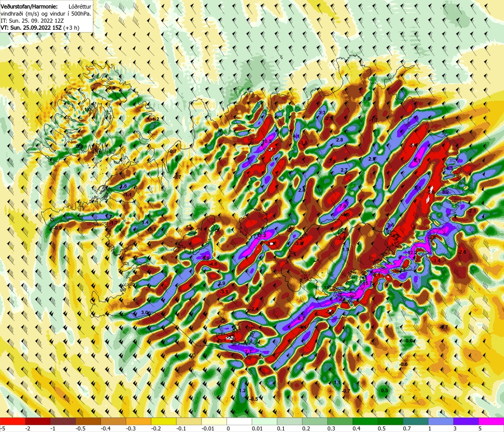This screenshot has width=504, height=432.
Task: Click the '-2.4' value on the map
Action: coord(254,309)
